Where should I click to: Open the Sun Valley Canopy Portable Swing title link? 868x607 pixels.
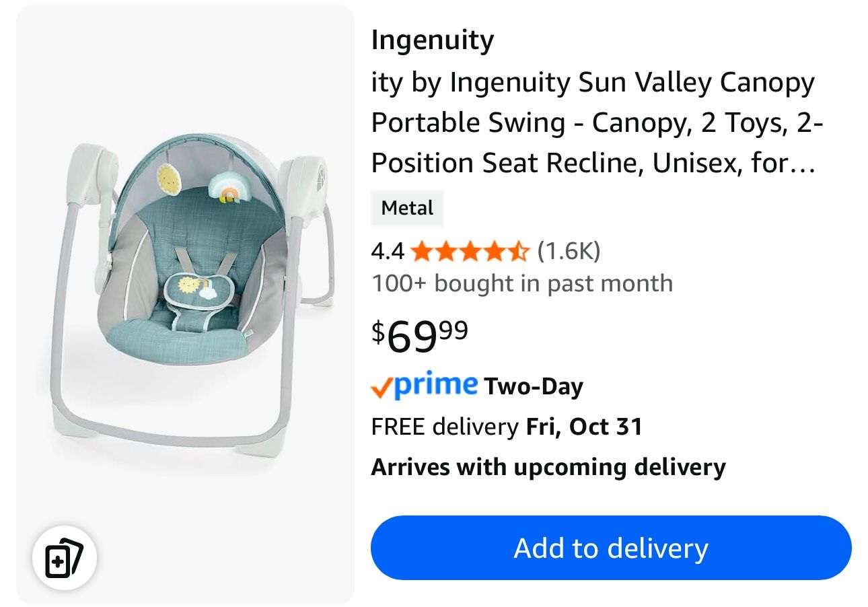point(592,122)
